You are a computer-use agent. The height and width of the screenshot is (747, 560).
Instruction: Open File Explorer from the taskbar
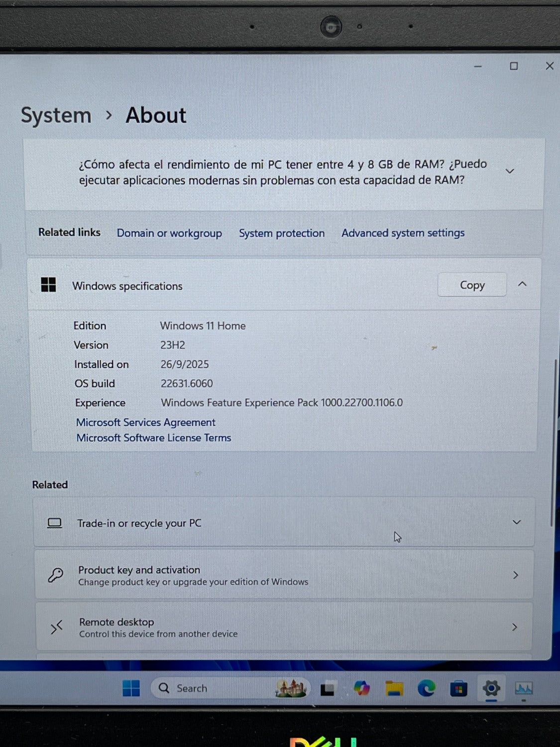click(x=394, y=689)
